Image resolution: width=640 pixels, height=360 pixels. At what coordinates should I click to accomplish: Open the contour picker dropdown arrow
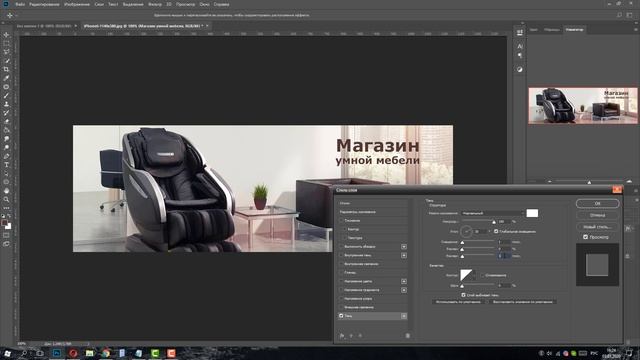[x=474, y=276]
